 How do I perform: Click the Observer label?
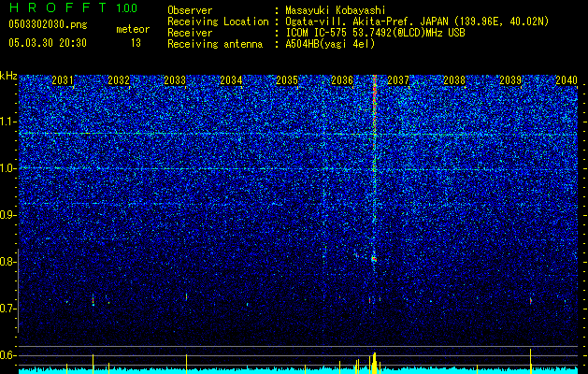[x=190, y=10]
